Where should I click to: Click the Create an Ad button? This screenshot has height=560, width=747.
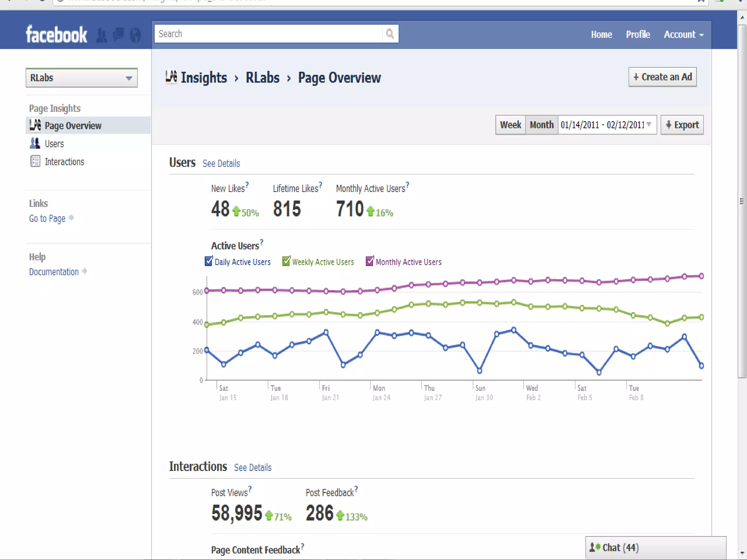[x=662, y=77]
